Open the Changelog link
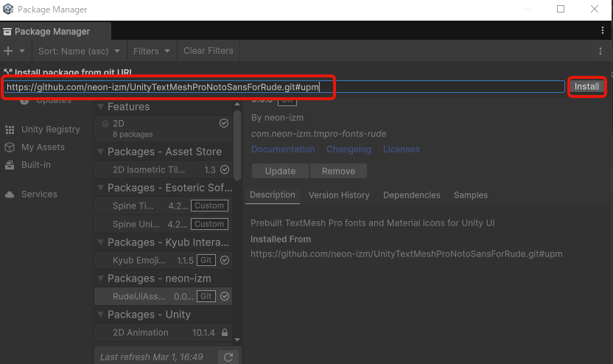The width and height of the screenshot is (613, 364). pyautogui.click(x=348, y=150)
